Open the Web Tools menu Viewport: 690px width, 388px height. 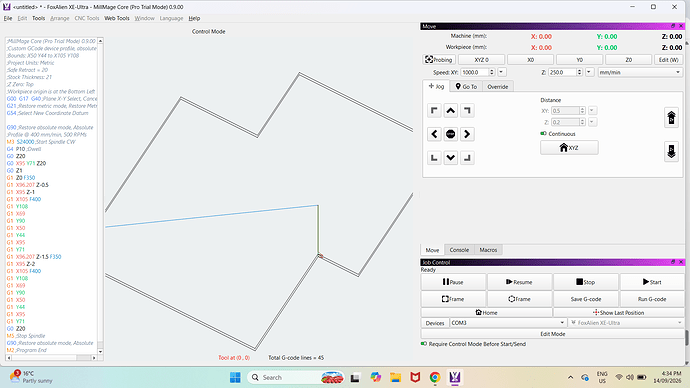click(117, 18)
